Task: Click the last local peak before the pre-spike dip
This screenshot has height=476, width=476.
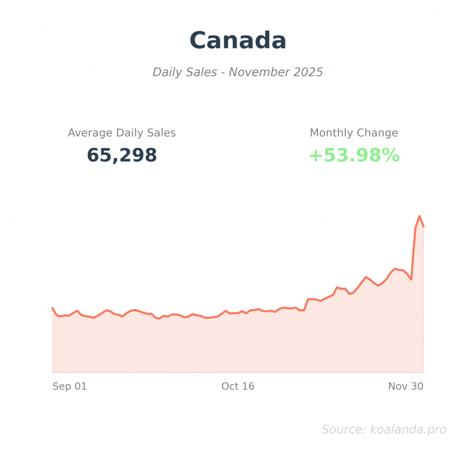Action: (x=395, y=269)
